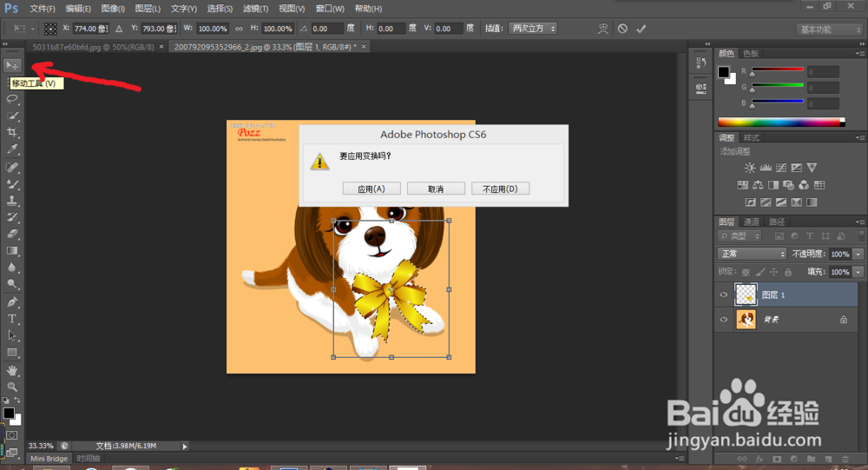This screenshot has height=470, width=868.
Task: Toggle lock position
Action: 774,272
